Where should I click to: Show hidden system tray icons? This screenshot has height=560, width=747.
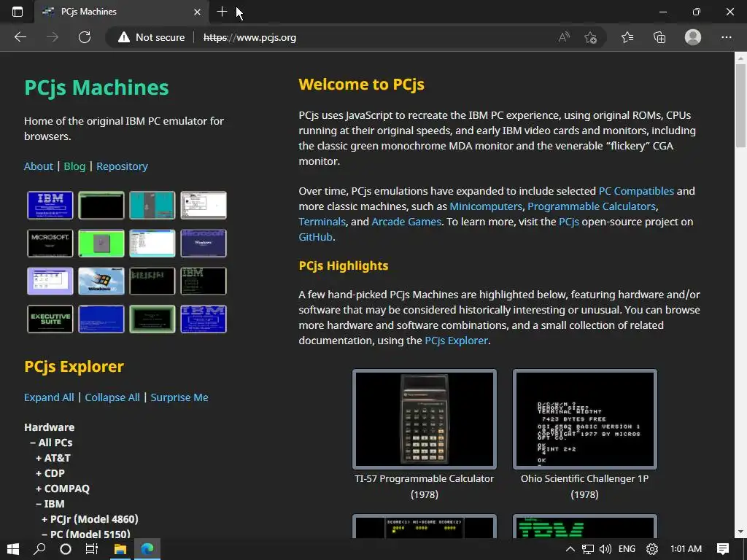(x=570, y=549)
